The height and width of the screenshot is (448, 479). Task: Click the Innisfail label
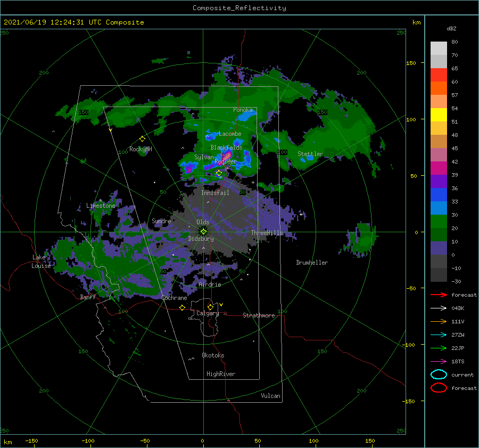tap(215, 193)
